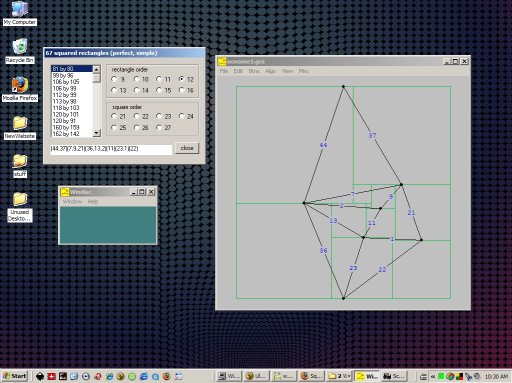Click the square code text field
This screenshot has height=383, width=512.
tap(111, 149)
